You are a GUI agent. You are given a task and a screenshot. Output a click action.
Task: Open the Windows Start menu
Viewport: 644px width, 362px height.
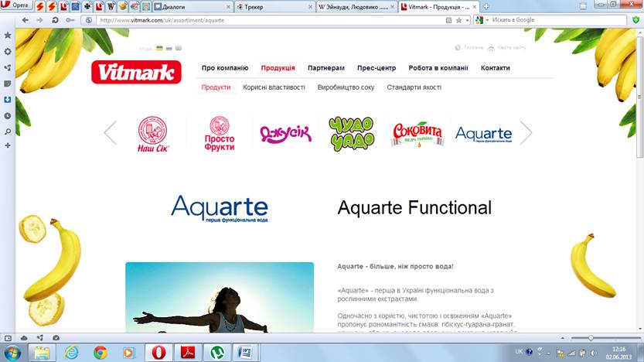click(12, 353)
